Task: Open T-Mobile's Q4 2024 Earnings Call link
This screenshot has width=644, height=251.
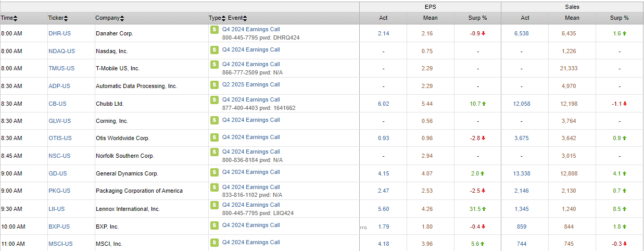Action: click(251, 65)
